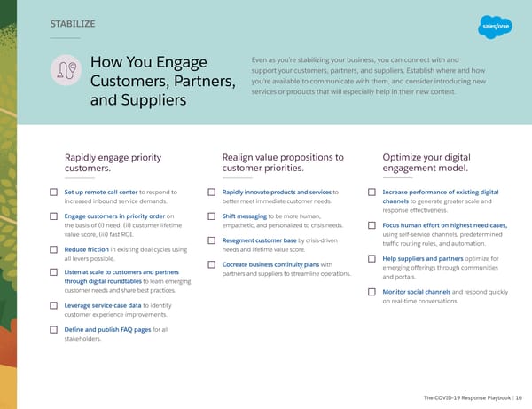Check the Resegment customer base checkbox
The width and height of the screenshot is (532, 409).
click(x=212, y=240)
